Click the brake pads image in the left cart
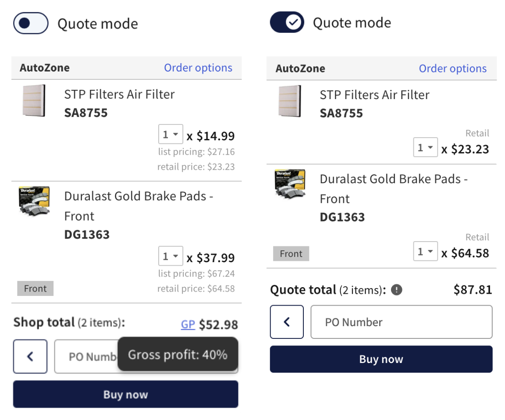 [x=34, y=200]
